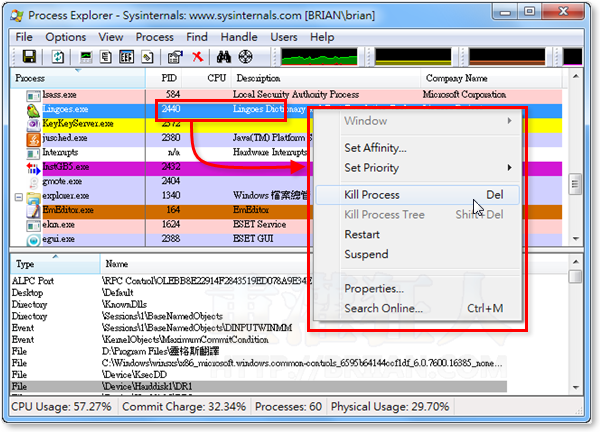Sort by the Process column header
Viewport: 600px width, 432px height.
coord(78,78)
